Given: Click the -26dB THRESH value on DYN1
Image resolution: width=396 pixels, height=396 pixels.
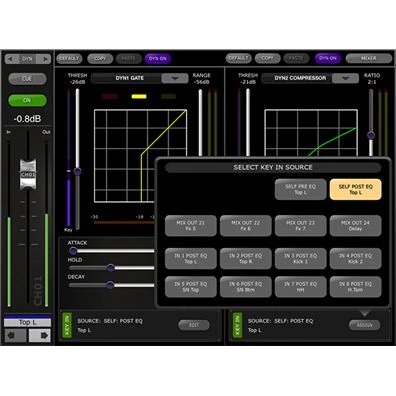Looking at the screenshot, I should coord(77,82).
